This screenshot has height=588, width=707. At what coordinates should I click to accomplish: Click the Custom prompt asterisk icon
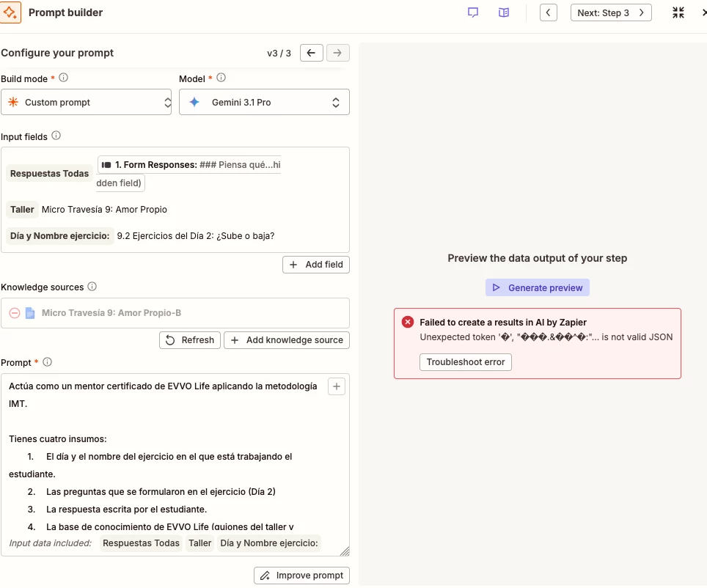[x=13, y=102]
